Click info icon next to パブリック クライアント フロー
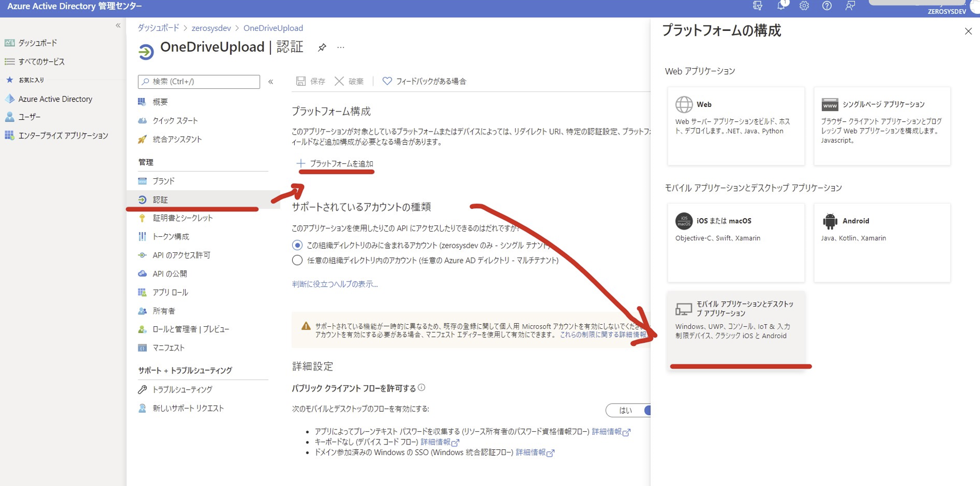Image resolution: width=980 pixels, height=486 pixels. pos(421,388)
